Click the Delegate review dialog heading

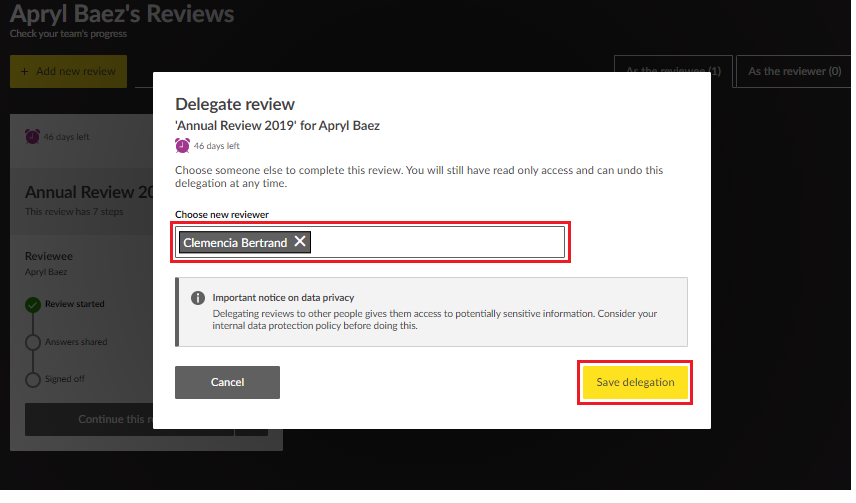[235, 104]
